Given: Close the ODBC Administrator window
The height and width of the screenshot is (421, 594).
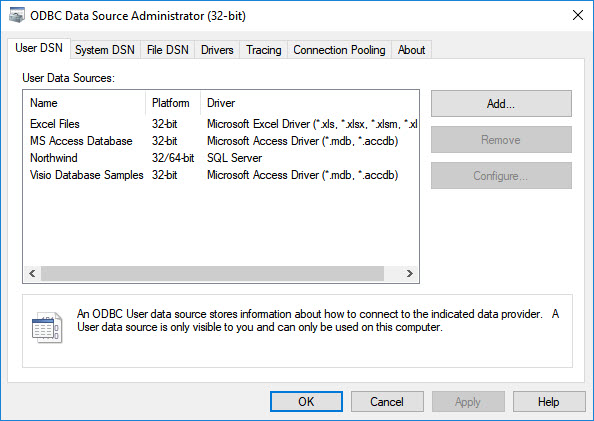Looking at the screenshot, I should point(578,15).
